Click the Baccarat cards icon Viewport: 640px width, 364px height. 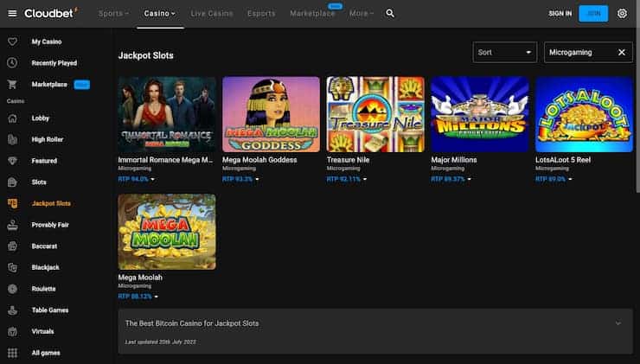12,246
